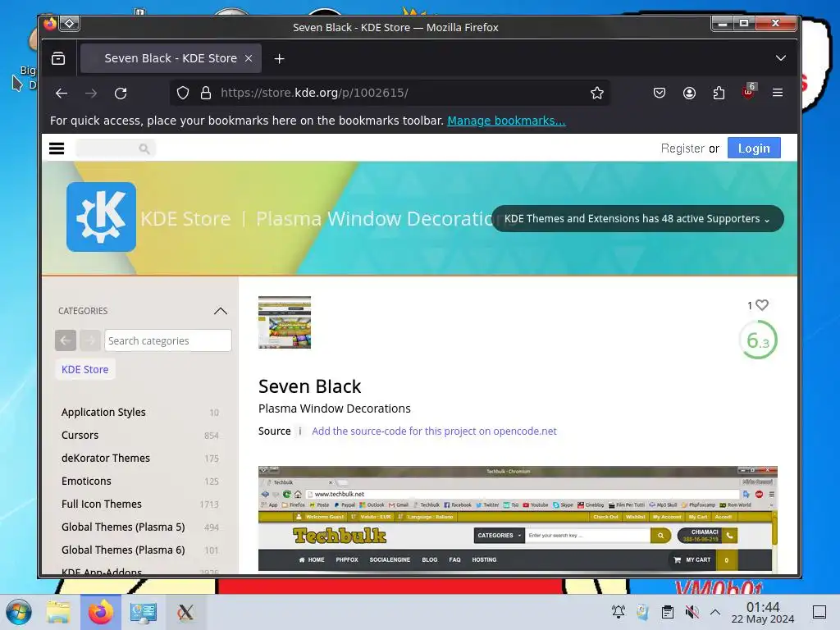Open Add the source-code on opencode.net link
This screenshot has width=840, height=630.
[x=434, y=431]
